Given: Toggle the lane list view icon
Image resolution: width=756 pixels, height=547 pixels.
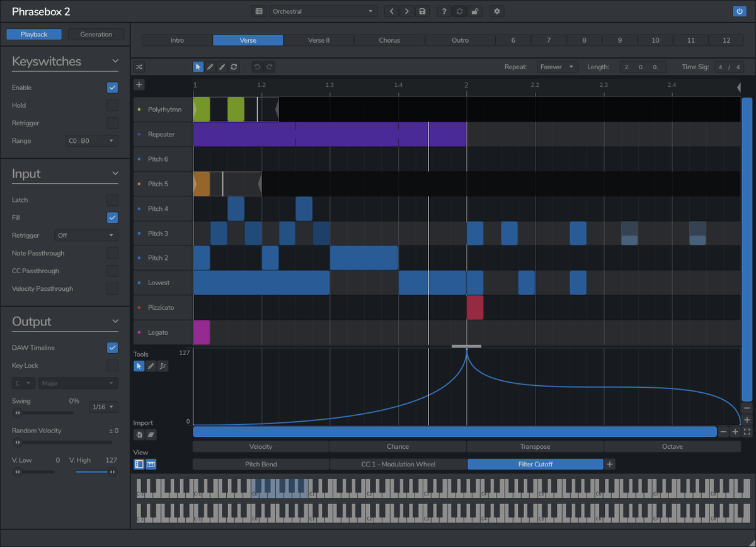Looking at the screenshot, I should 139,464.
